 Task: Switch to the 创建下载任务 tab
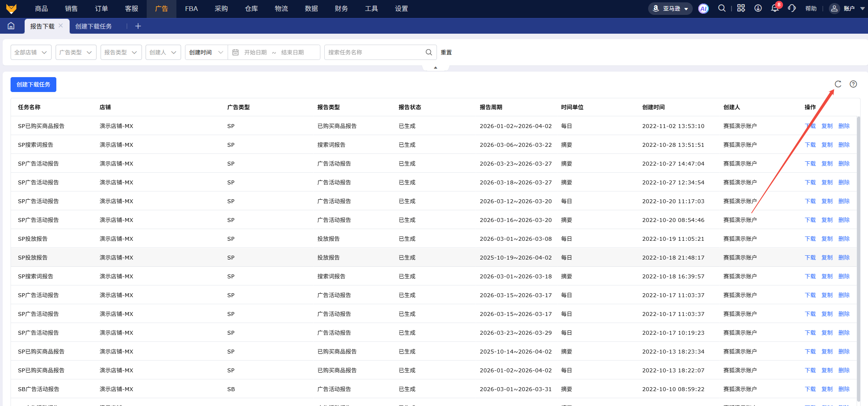(x=93, y=26)
